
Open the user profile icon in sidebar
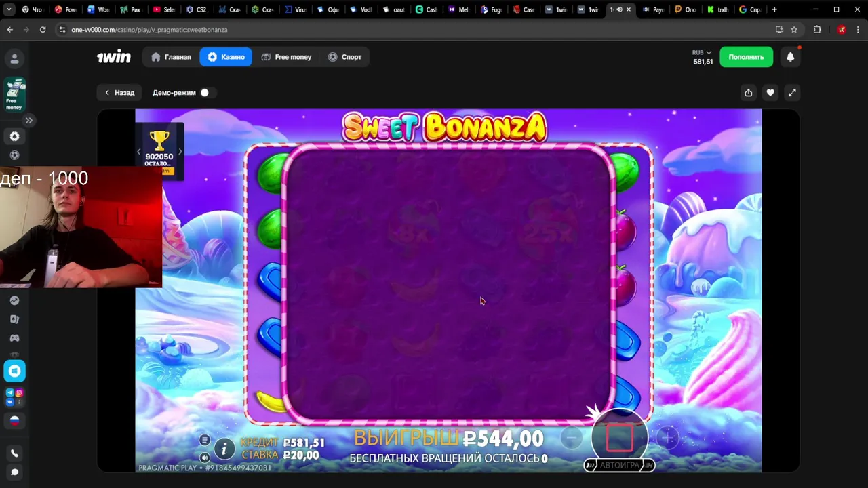14,59
